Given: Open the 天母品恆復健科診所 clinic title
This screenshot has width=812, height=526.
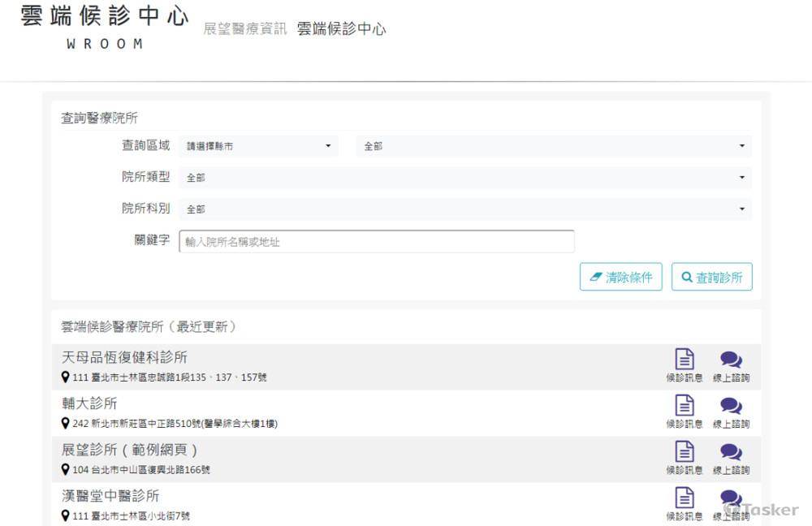Looking at the screenshot, I should [x=125, y=357].
